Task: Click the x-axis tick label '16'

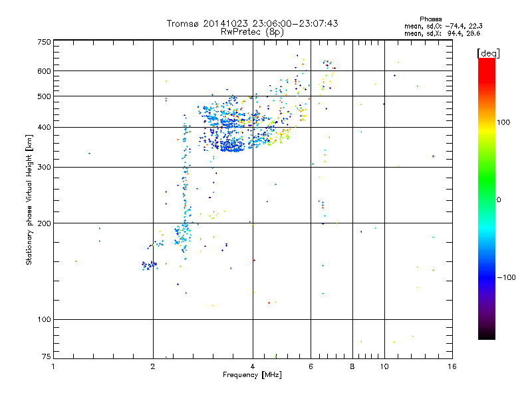Action: point(452,366)
